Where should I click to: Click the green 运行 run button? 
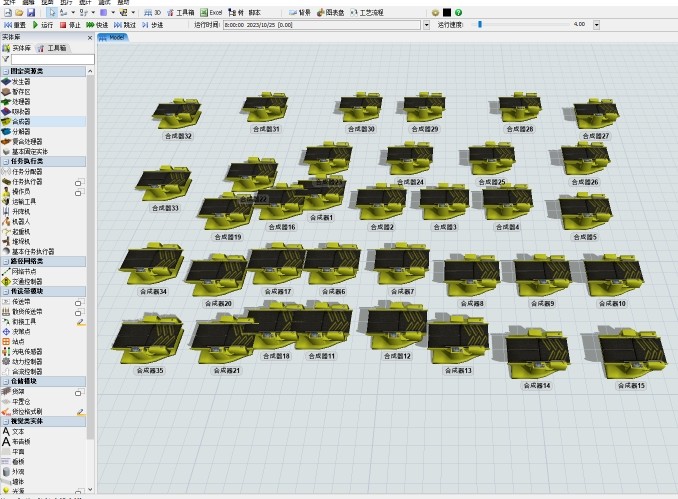pyautogui.click(x=42, y=25)
